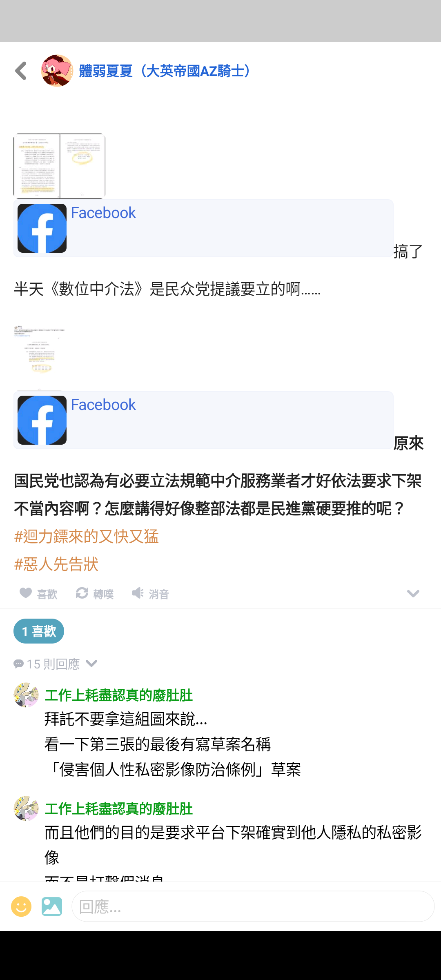Open the 1 喜歡 likes list
The width and height of the screenshot is (441, 980).
[39, 631]
